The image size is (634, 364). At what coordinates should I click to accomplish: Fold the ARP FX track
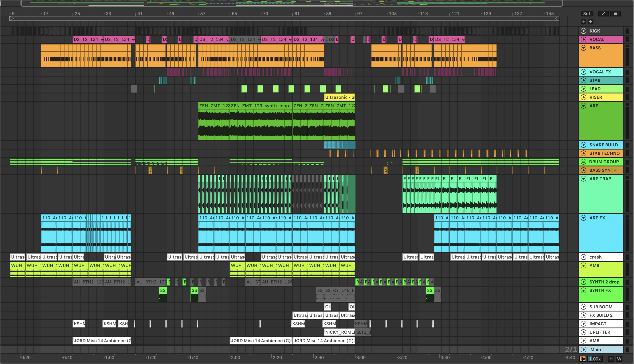click(583, 218)
